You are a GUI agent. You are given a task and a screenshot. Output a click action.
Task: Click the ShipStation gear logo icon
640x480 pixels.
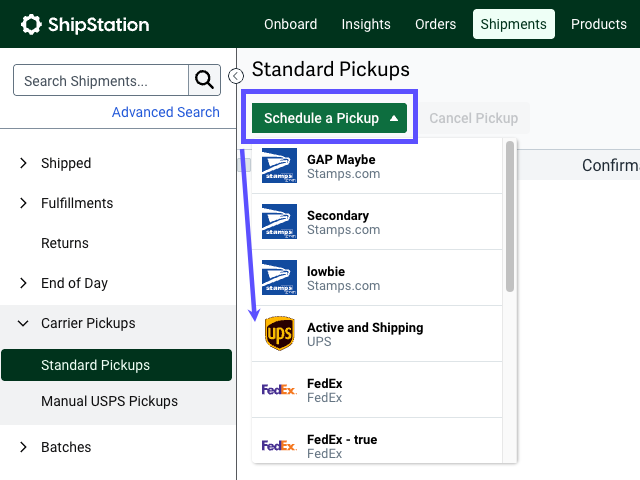(x=31, y=24)
